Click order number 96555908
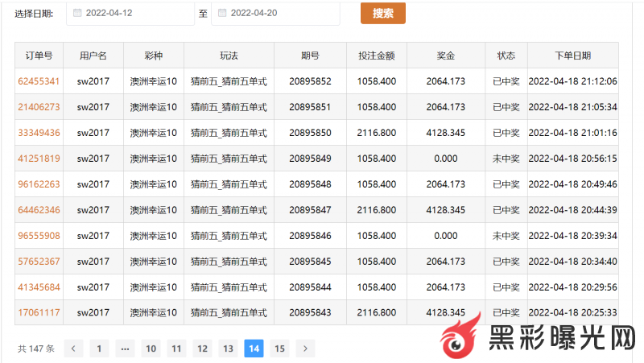The height and width of the screenshot is (363, 644). (x=39, y=236)
